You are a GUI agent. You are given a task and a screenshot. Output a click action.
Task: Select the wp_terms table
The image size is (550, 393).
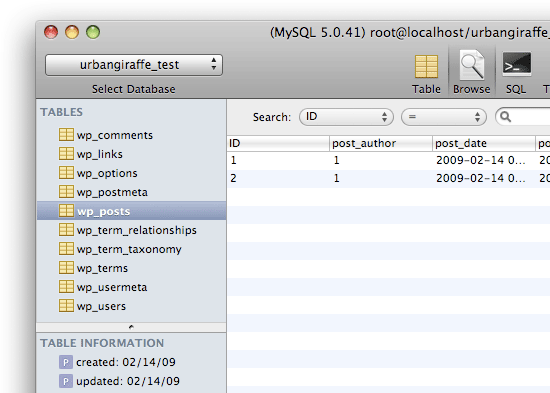[x=132, y=268]
